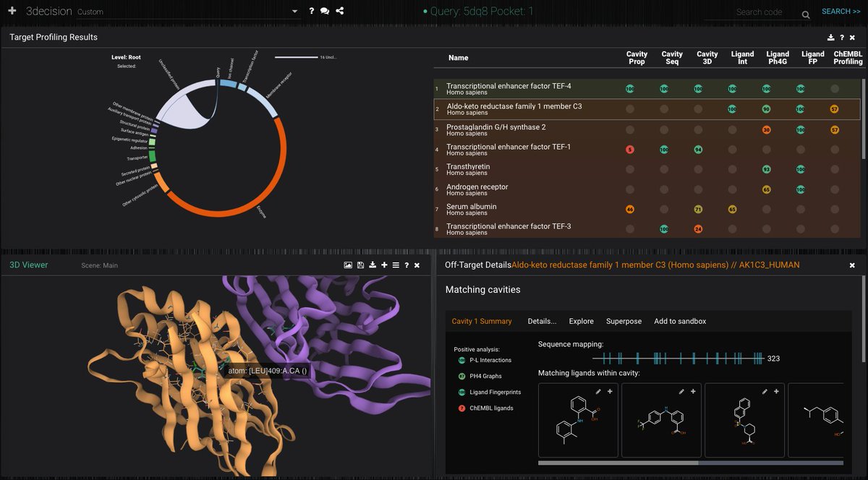Add the third ligand with plus icon

[777, 391]
